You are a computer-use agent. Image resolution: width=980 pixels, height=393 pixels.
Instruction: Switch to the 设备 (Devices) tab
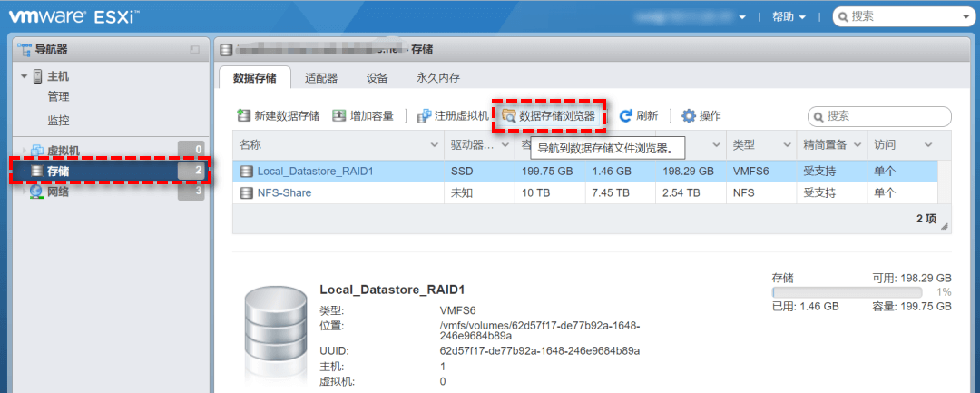377,78
